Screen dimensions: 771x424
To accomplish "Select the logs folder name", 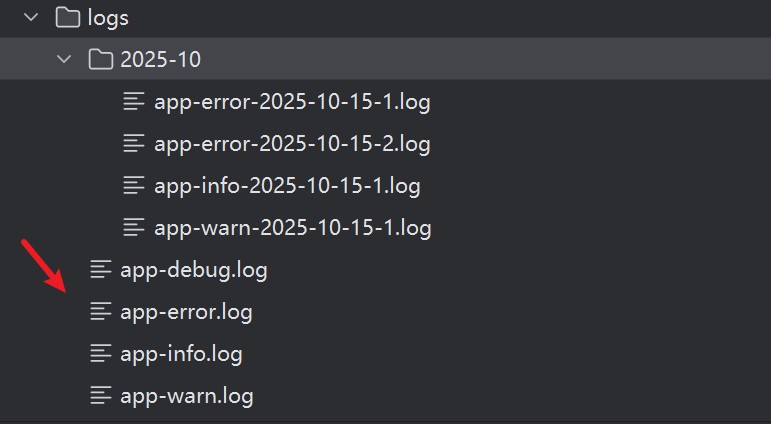I will point(108,17).
